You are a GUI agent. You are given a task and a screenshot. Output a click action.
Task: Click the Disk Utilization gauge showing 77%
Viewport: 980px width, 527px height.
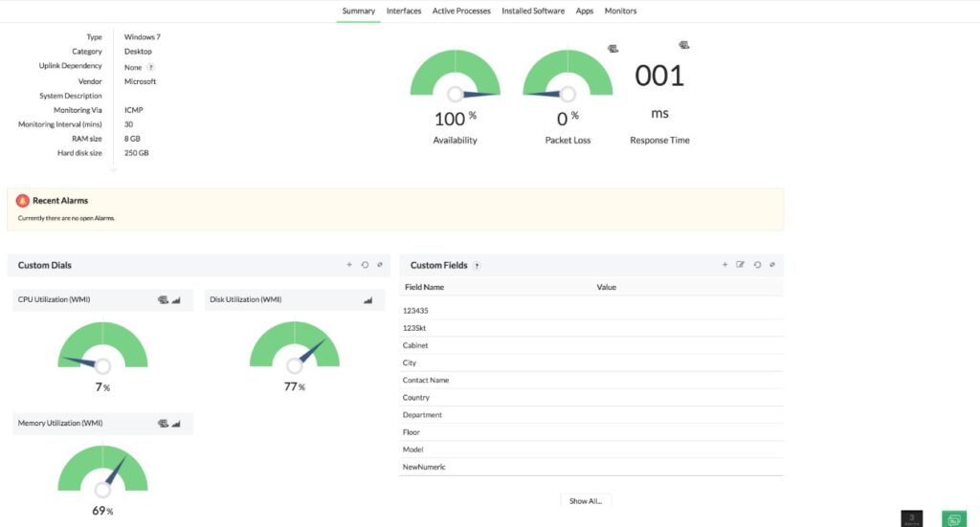tap(295, 346)
